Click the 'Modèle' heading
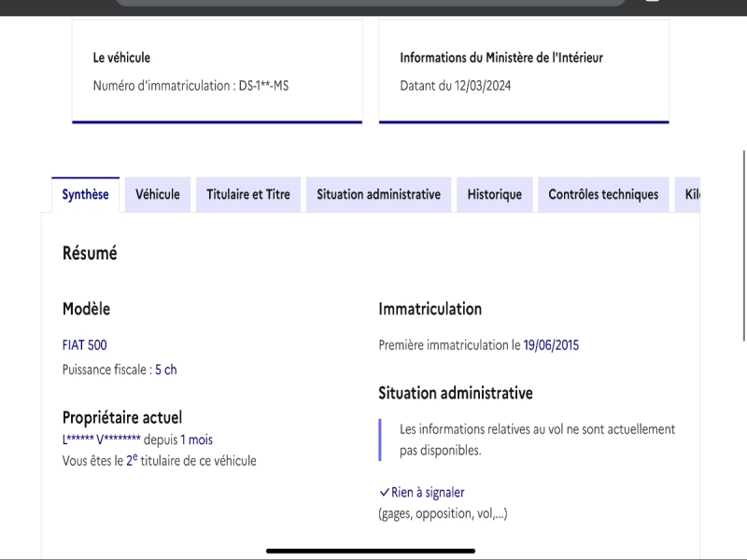Image resolution: width=747 pixels, height=560 pixels. (x=86, y=309)
